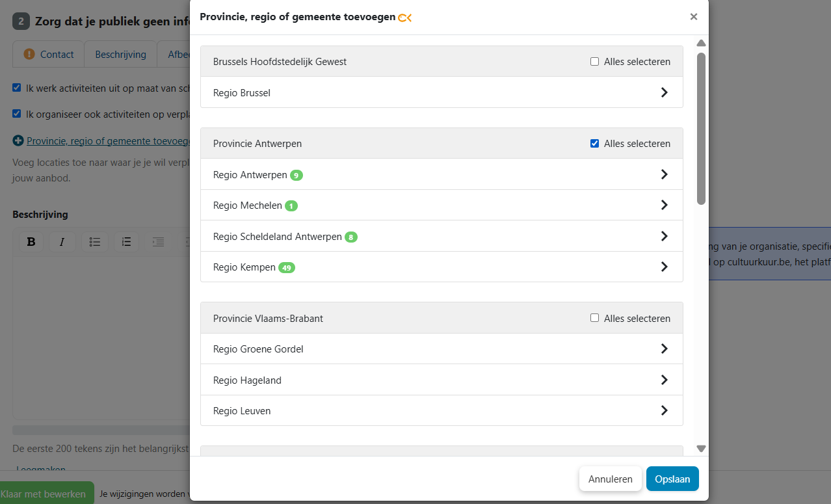Click the orange cultuurkuur logo icon in dialog title
831x504 pixels.
(405, 18)
